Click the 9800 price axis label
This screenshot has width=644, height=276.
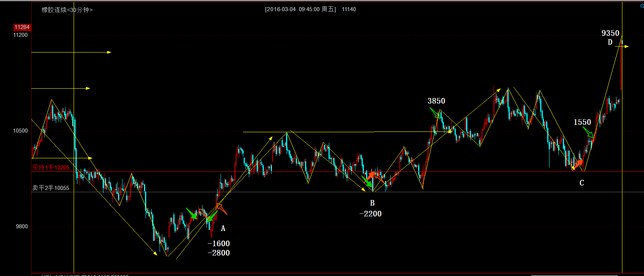(x=22, y=226)
